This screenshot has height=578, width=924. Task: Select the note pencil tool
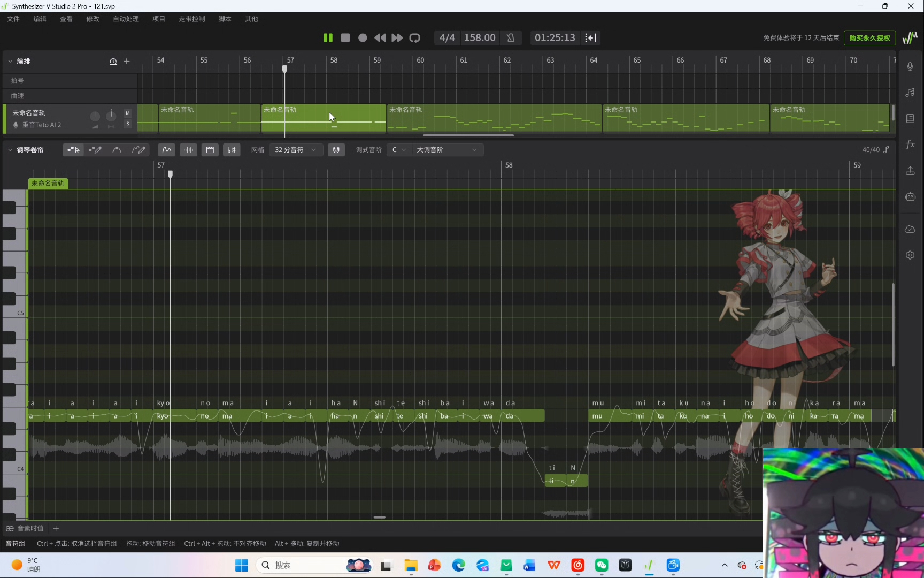tap(95, 150)
